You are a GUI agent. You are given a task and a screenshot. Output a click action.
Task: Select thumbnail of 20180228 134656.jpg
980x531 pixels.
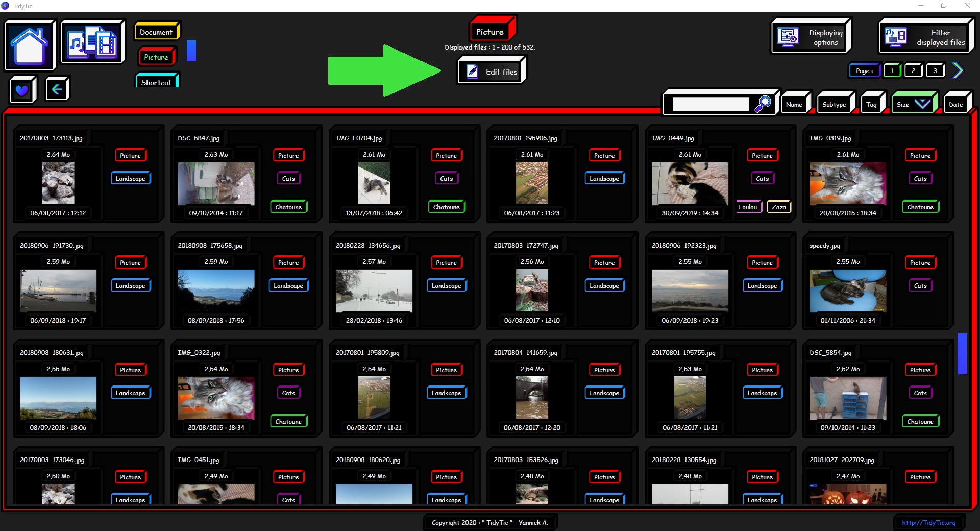pos(374,291)
